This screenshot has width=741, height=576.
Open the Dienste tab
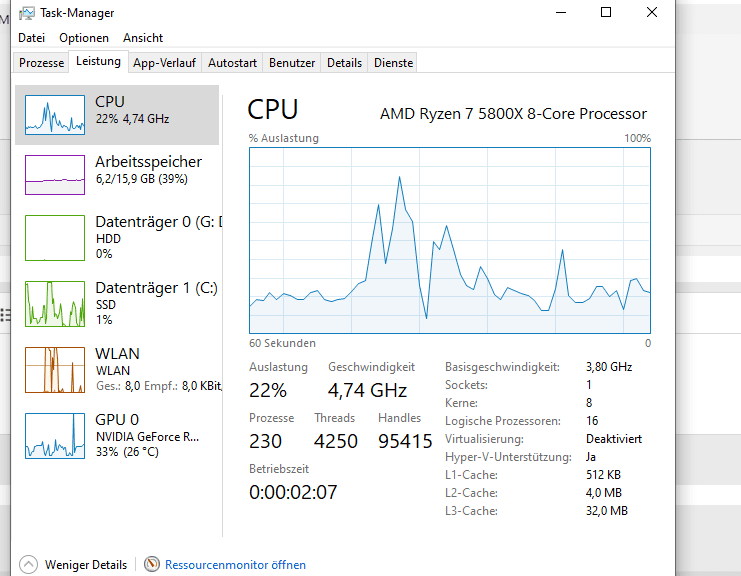[x=393, y=63]
